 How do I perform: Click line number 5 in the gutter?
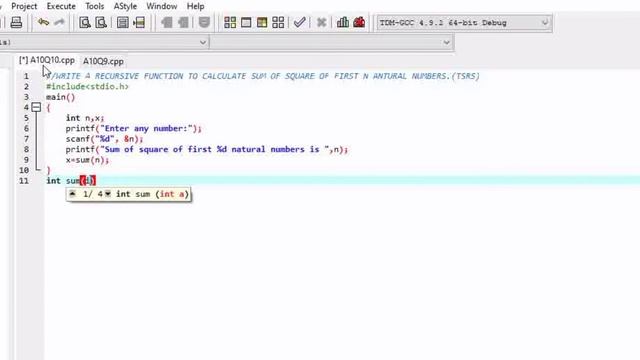[27, 118]
